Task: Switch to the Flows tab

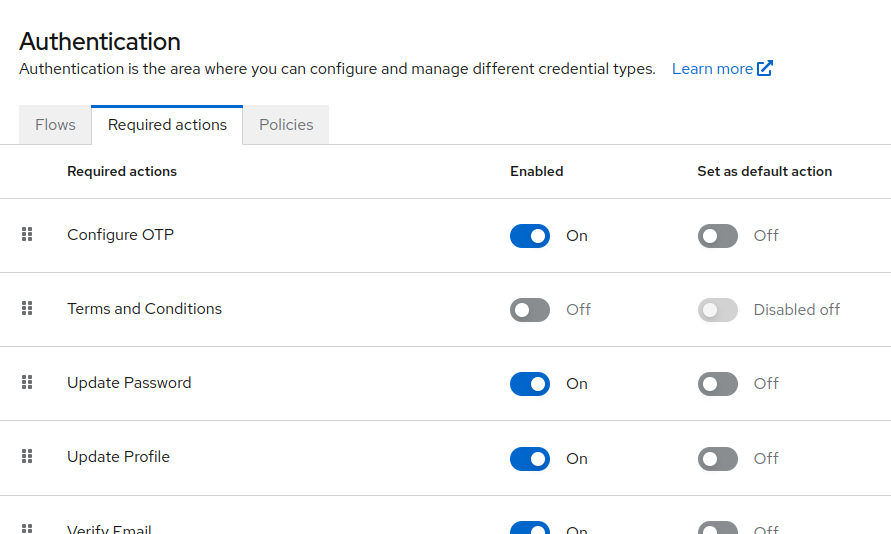Action: pos(55,125)
